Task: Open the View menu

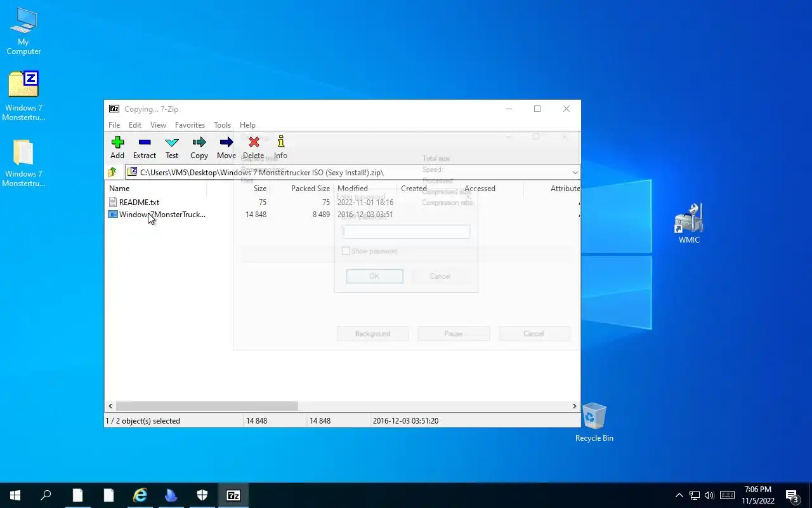Action: [158, 125]
